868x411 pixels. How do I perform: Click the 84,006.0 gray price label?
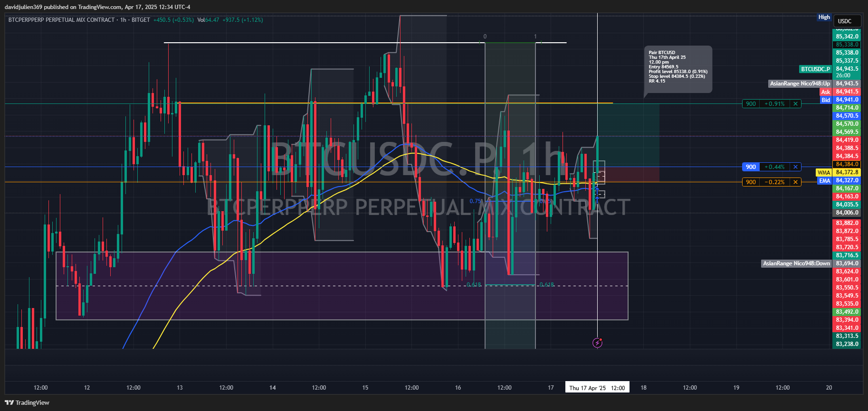click(847, 213)
